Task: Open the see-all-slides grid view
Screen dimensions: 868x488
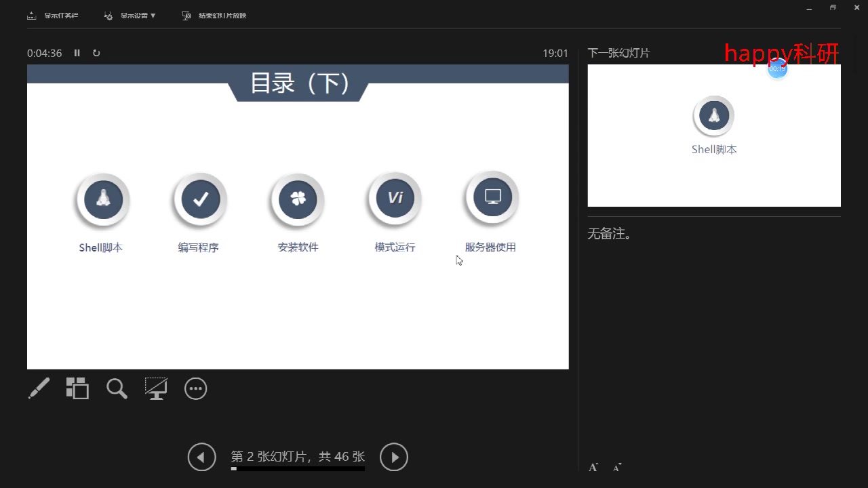Action: [77, 388]
